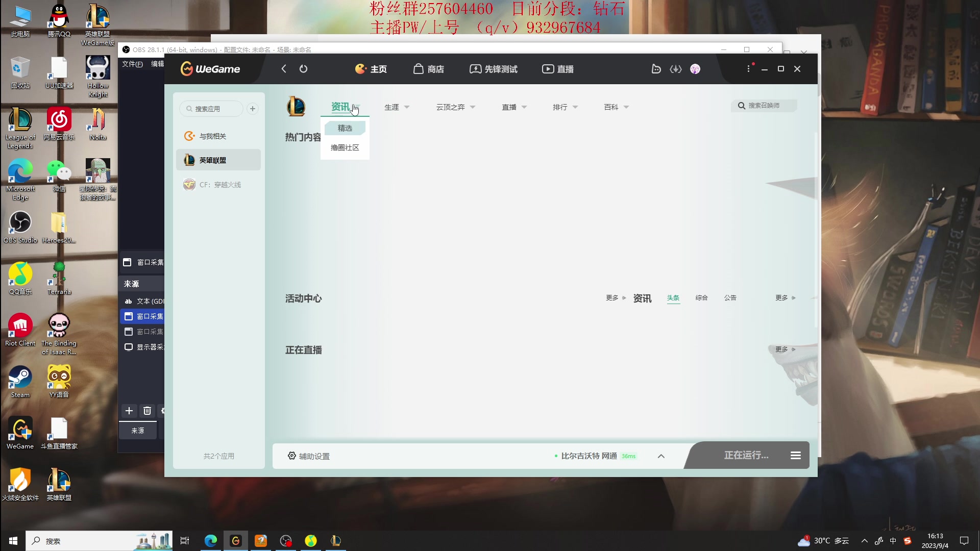Collapse the network status panel chevron
Image resolution: width=980 pixels, height=551 pixels.
point(661,456)
